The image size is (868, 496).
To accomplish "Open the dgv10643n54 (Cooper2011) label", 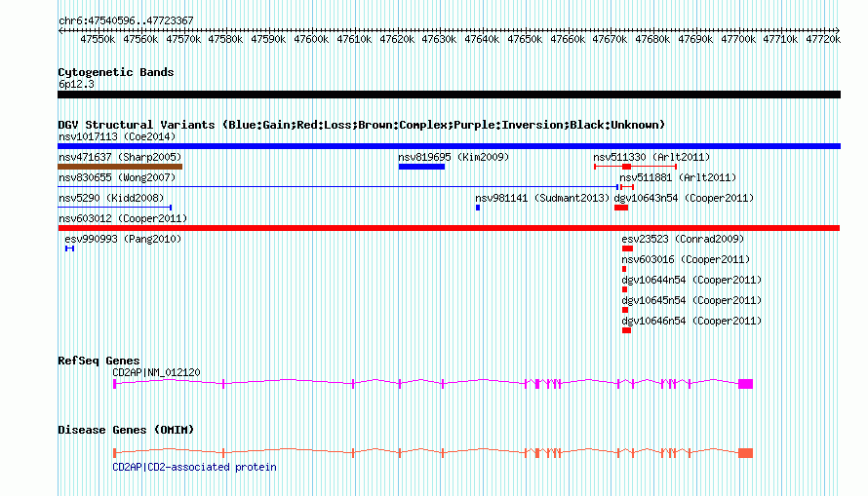I will (685, 198).
